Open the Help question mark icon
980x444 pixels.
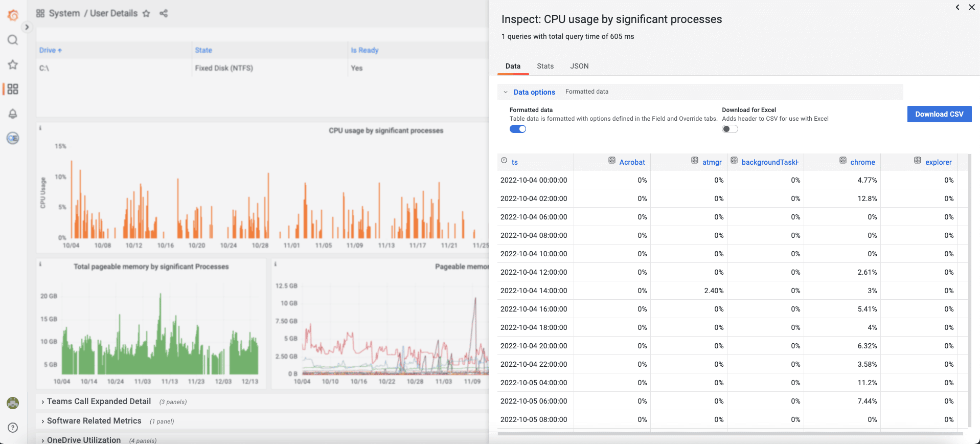pyautogui.click(x=13, y=428)
